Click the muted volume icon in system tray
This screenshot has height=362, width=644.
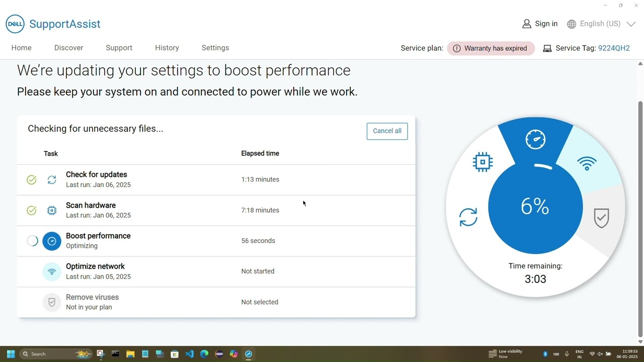[600, 354]
